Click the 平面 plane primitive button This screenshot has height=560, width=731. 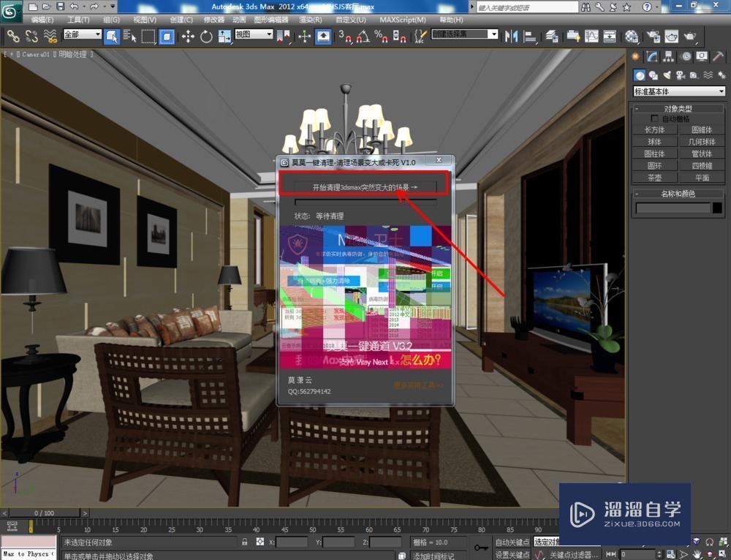pyautogui.click(x=702, y=178)
